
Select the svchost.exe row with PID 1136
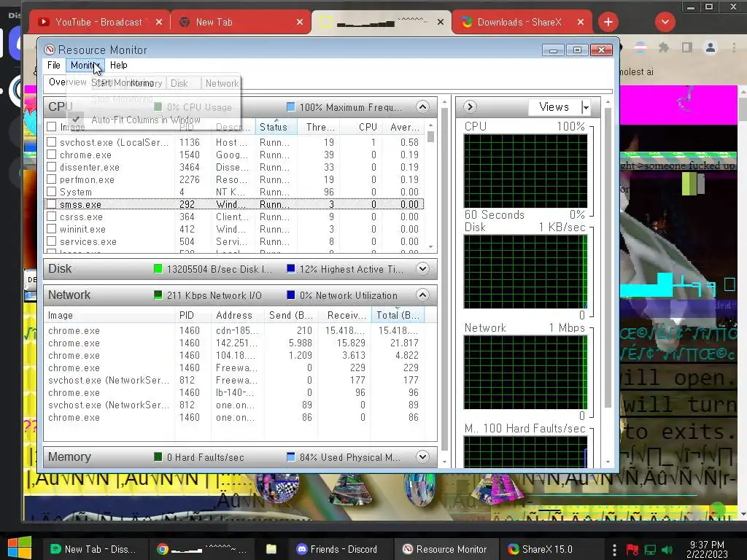point(233,142)
